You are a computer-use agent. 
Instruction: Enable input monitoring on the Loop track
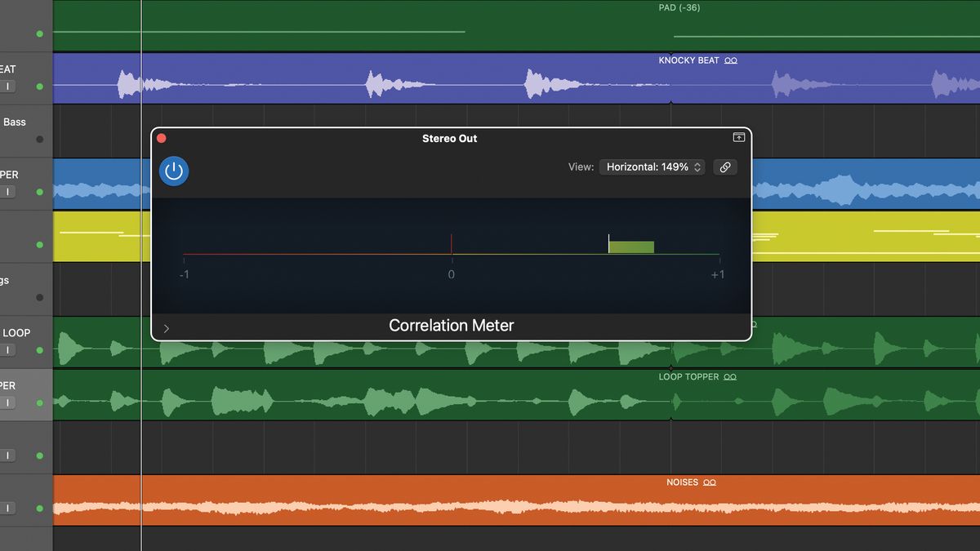click(9, 349)
